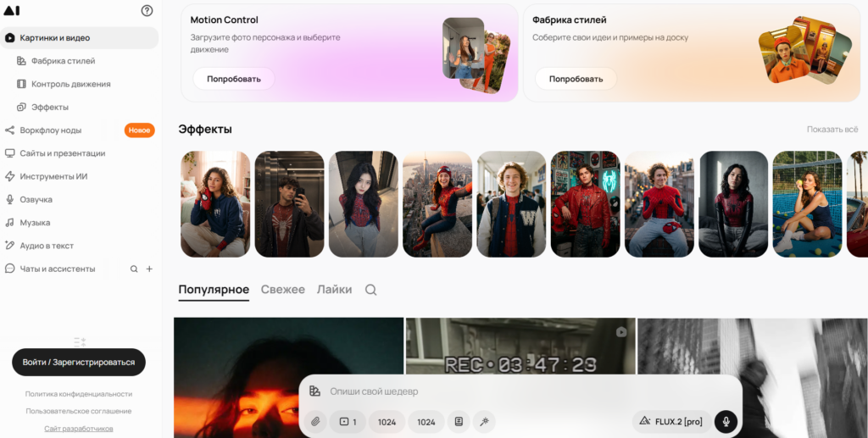
Task: Open Фабрика стилей card preview images
Action: click(805, 50)
